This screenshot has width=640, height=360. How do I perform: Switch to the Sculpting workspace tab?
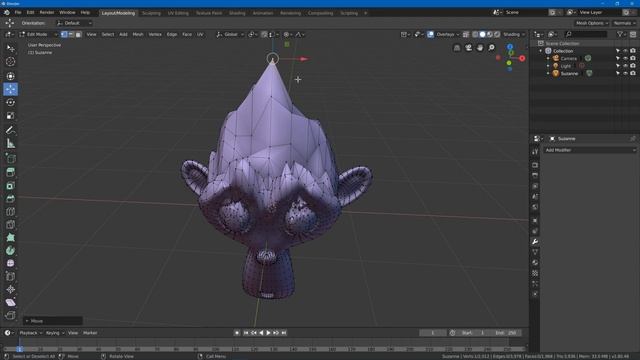(151, 13)
